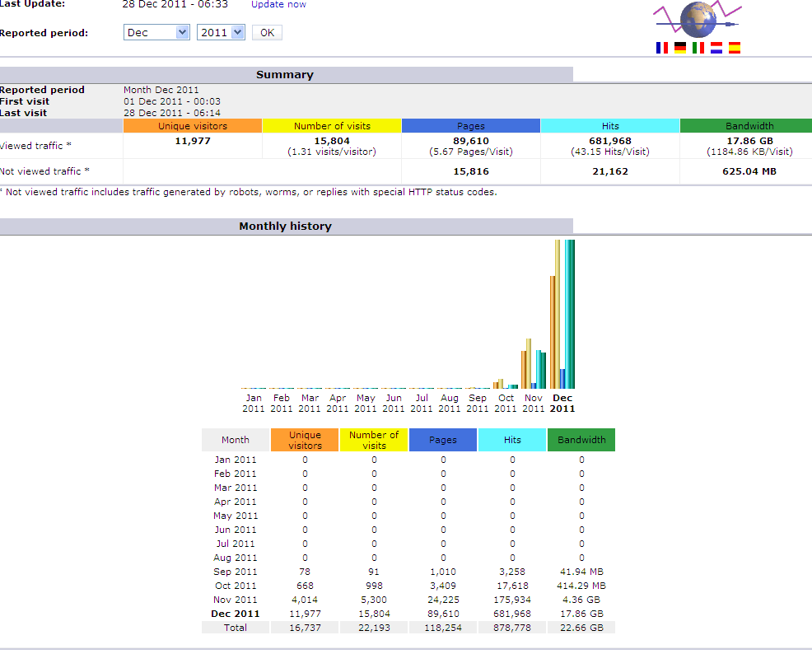The width and height of the screenshot is (812, 654).
Task: Click the 24,225 pages cell for Nov
Action: click(443, 600)
